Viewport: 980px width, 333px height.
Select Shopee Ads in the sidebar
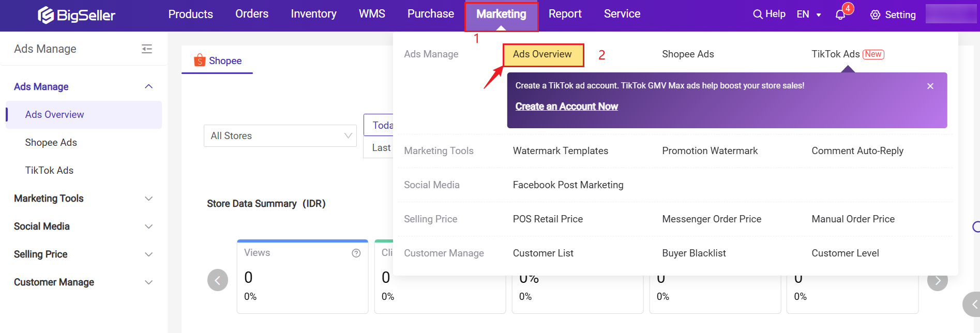[x=51, y=143]
